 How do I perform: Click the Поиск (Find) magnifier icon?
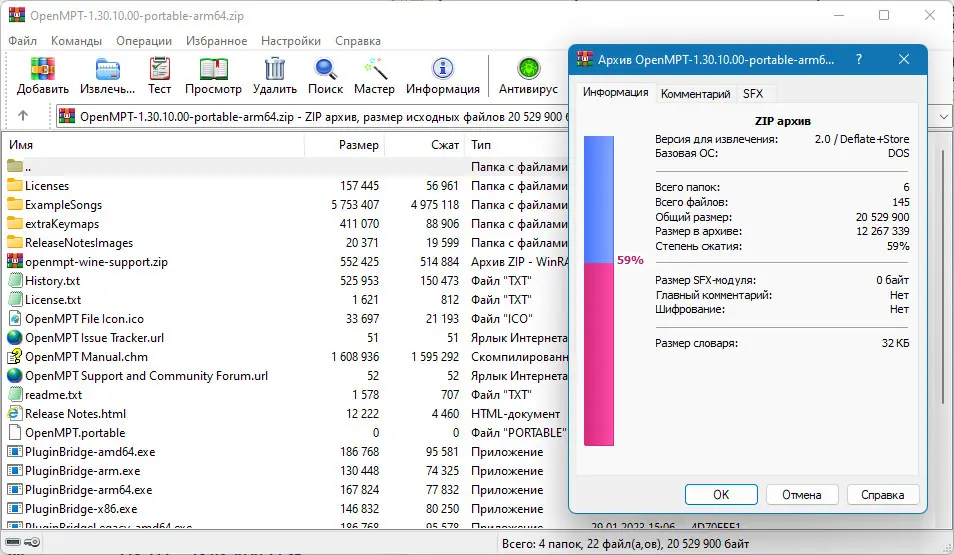(326, 69)
